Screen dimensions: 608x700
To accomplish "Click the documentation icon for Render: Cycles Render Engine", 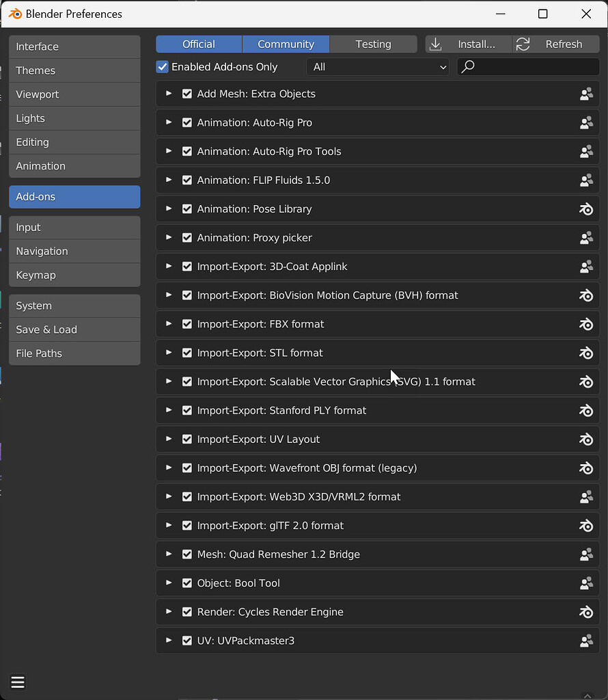I will tap(586, 612).
